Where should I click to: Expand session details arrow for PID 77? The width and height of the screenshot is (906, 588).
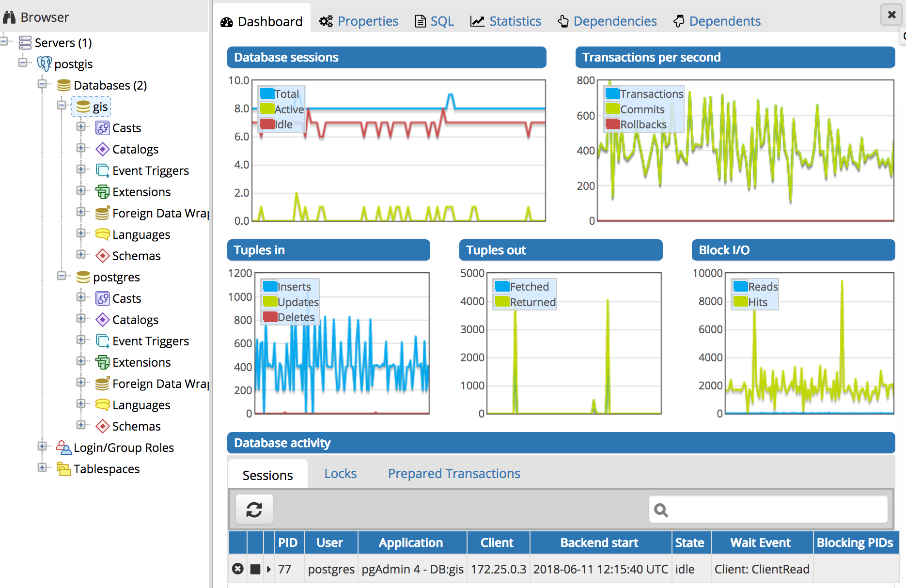point(269,569)
